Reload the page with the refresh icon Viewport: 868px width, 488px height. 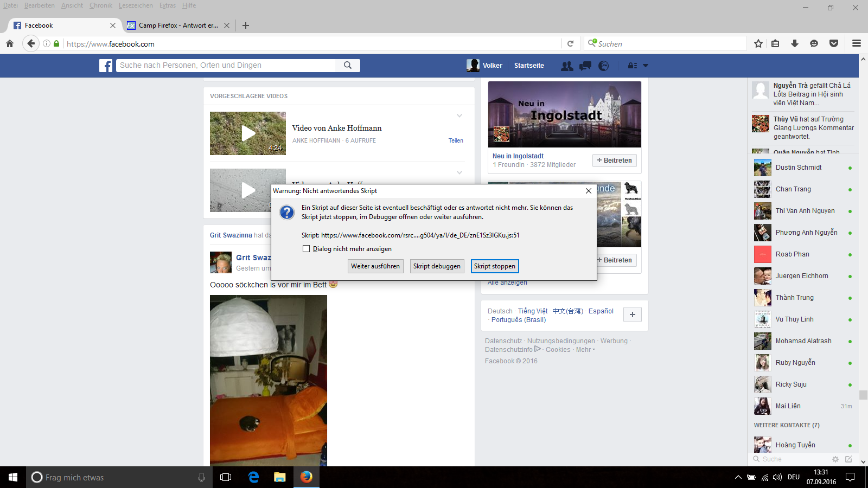click(x=570, y=43)
